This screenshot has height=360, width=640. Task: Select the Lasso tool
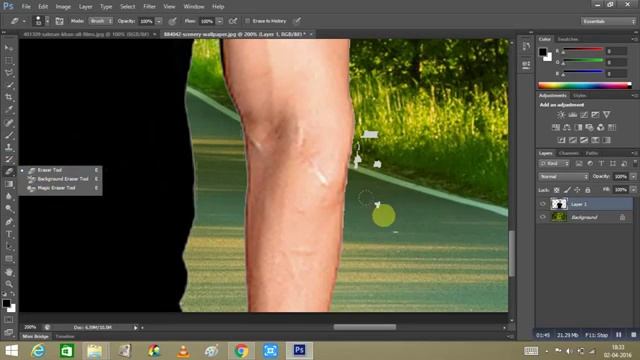click(9, 73)
